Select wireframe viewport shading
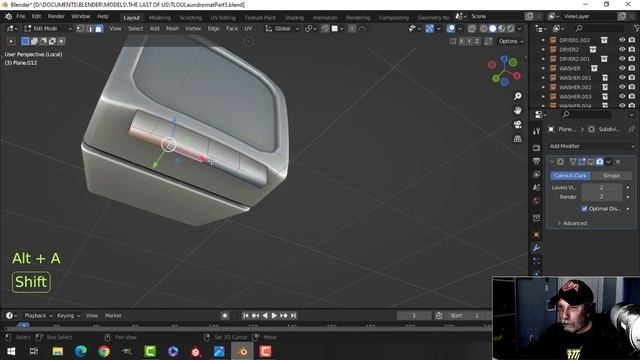Screen dimensions: 640x360 484,29
